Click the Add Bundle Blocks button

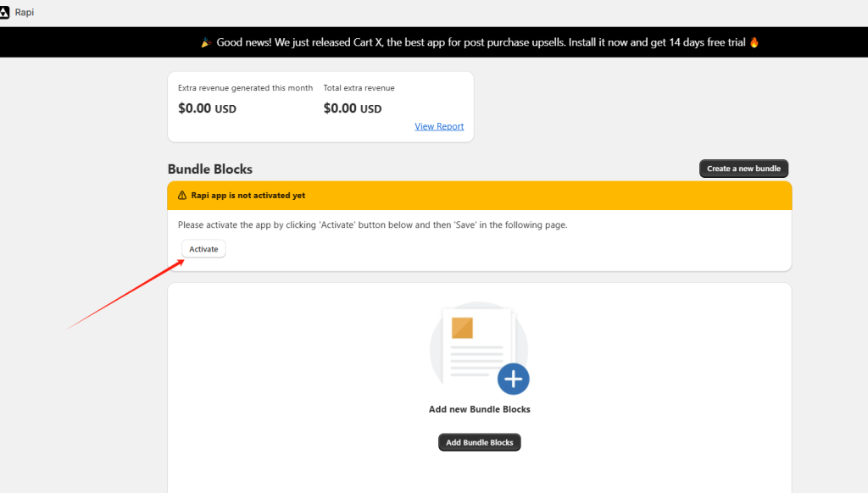tap(480, 442)
